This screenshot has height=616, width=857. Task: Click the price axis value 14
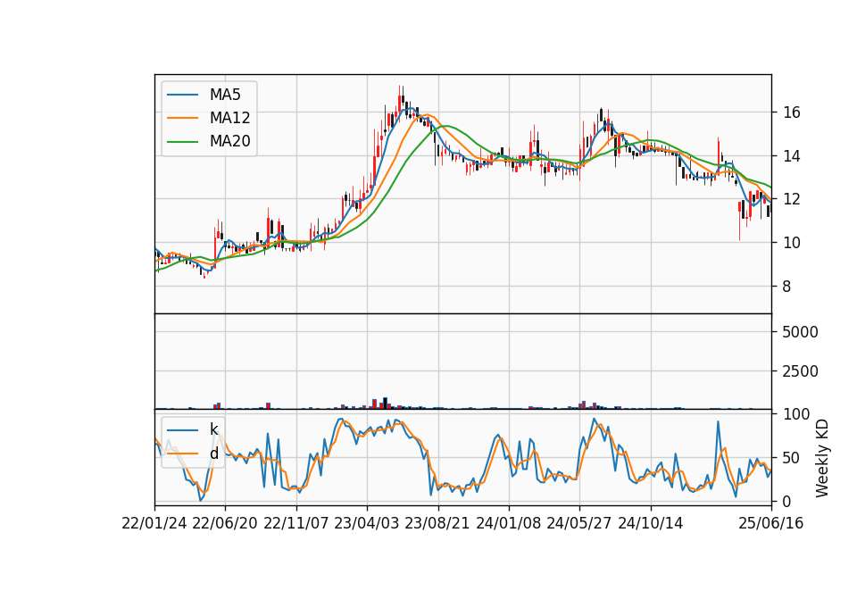point(792,156)
